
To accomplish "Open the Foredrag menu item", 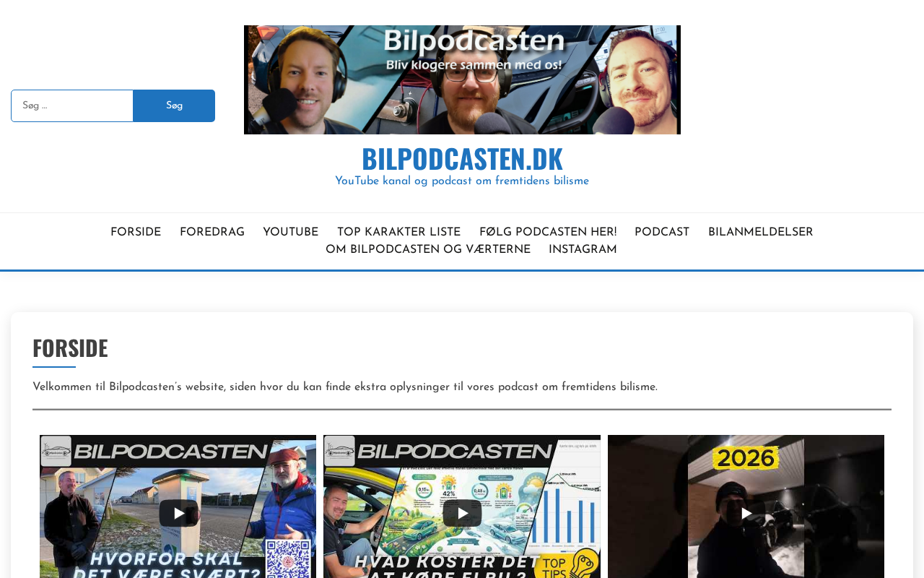I will click(x=212, y=233).
